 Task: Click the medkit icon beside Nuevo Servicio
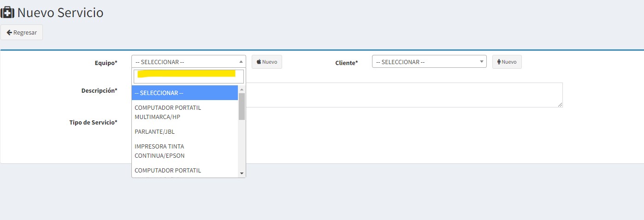coord(8,12)
